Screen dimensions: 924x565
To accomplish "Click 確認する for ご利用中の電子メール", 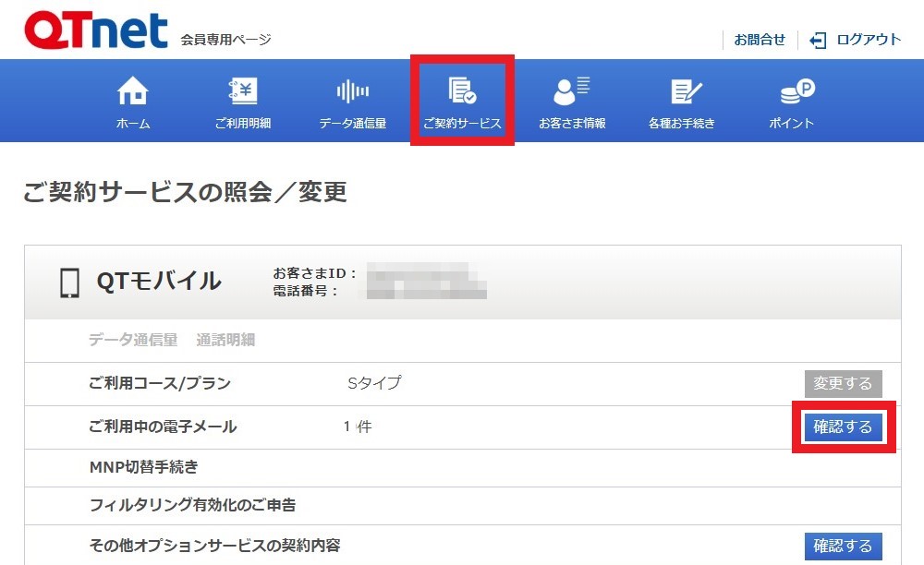I will pos(844,427).
